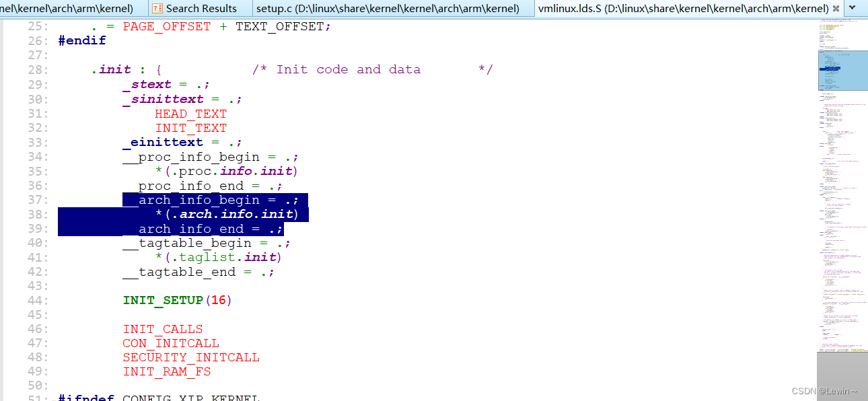
Task: Click the Search Results tab icon
Action: [157, 9]
